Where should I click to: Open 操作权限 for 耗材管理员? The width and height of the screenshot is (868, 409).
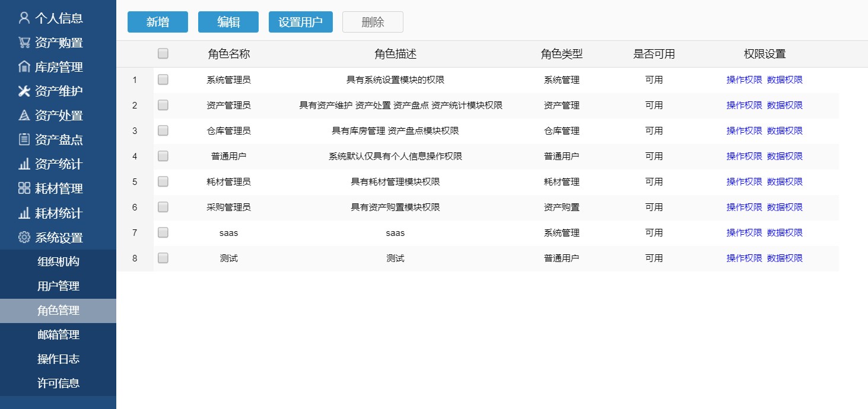(x=744, y=182)
